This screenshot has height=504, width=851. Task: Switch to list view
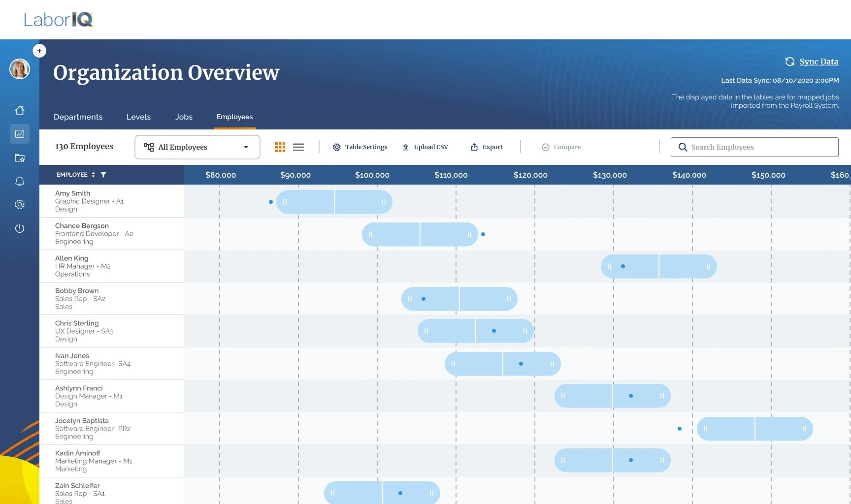pos(298,147)
